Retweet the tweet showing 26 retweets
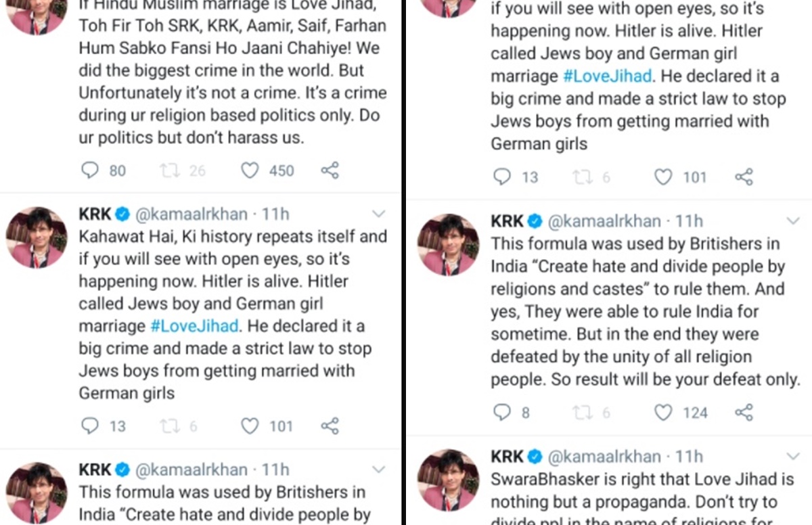Image resolution: width=812 pixels, height=525 pixels. tap(169, 170)
